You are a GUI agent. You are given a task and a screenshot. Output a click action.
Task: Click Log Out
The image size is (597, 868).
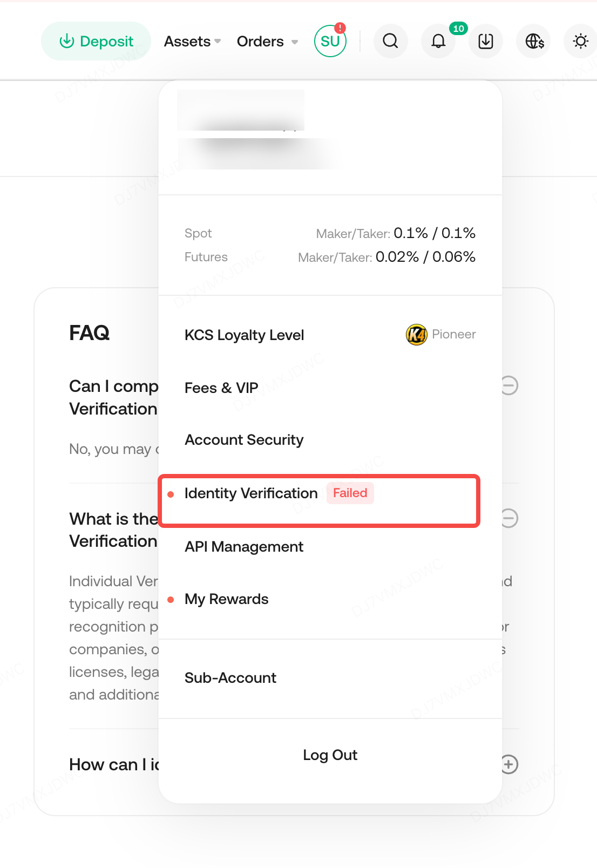[x=330, y=755]
